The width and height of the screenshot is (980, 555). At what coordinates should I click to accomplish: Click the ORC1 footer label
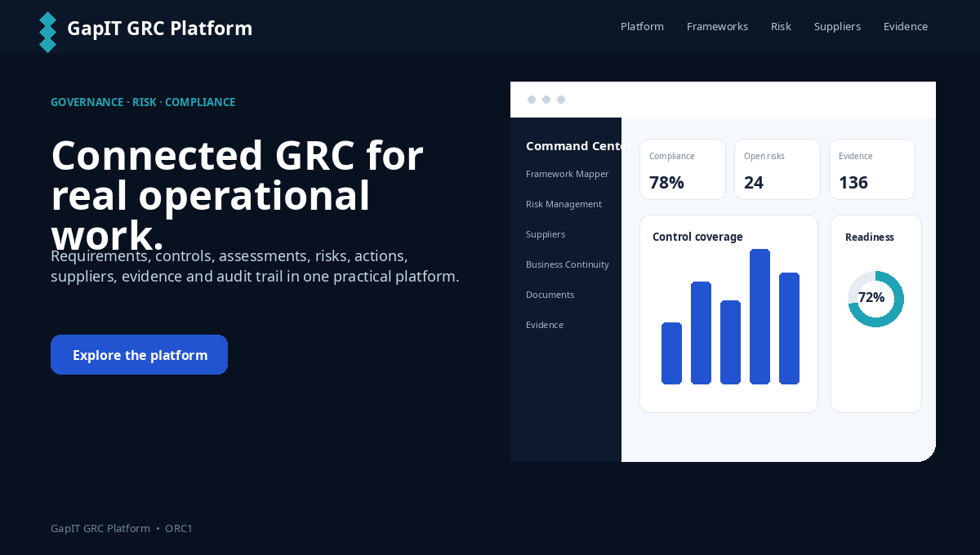(x=179, y=528)
